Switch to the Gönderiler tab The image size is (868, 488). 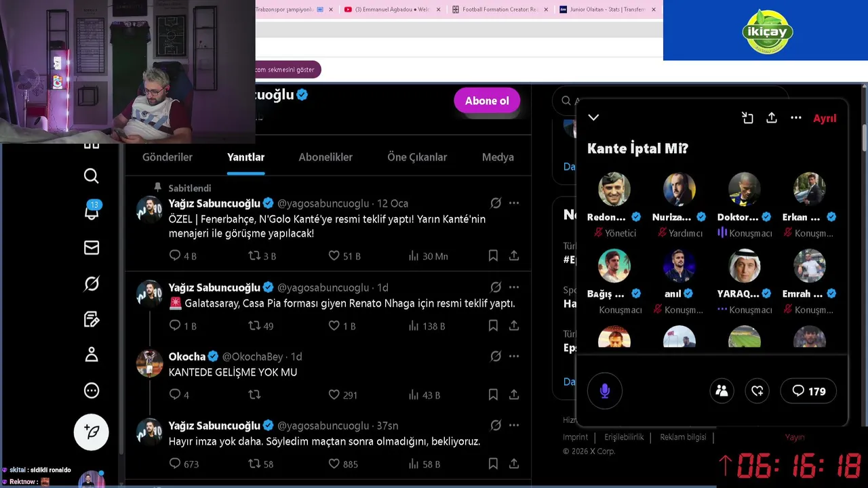(167, 157)
